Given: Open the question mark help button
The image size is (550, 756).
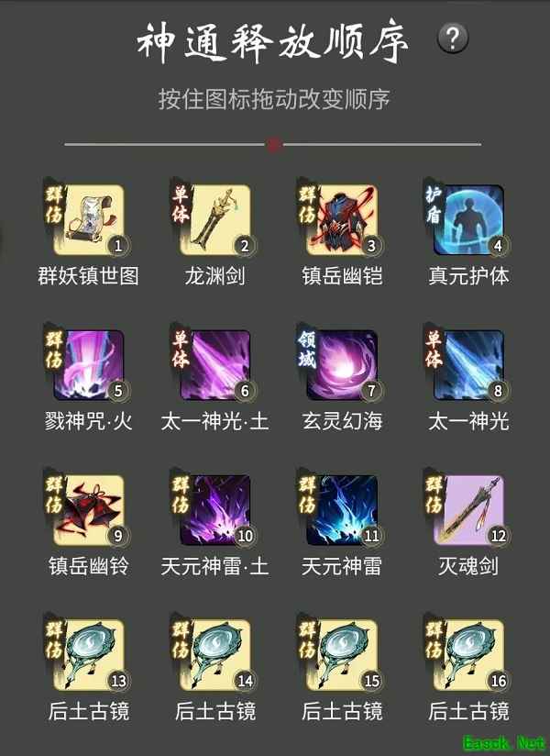Looking at the screenshot, I should (453, 39).
